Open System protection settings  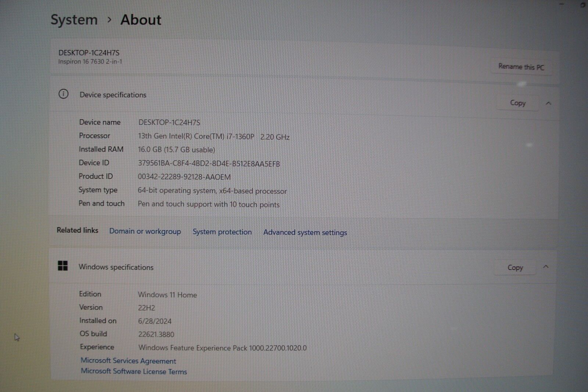pyautogui.click(x=222, y=232)
